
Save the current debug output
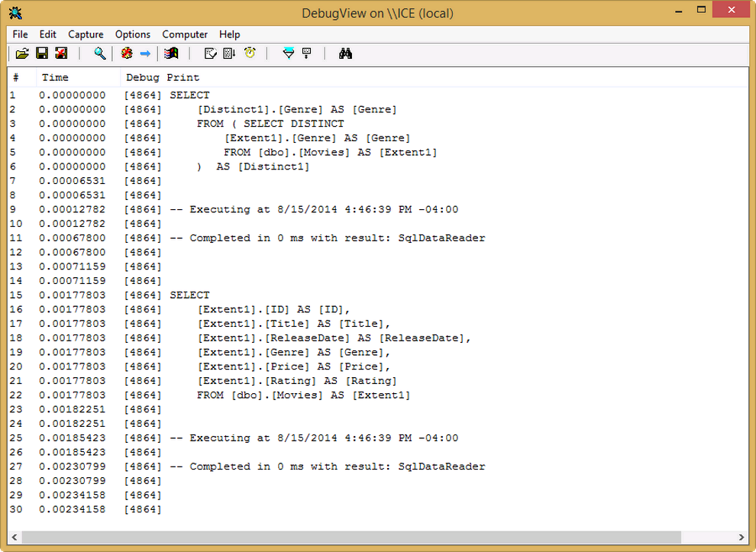coord(42,53)
